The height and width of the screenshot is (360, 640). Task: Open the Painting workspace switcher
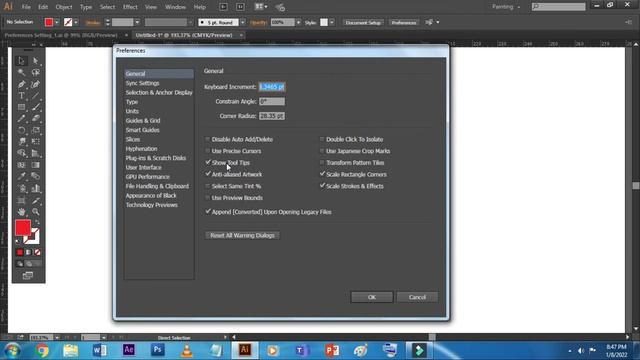pyautogui.click(x=506, y=7)
